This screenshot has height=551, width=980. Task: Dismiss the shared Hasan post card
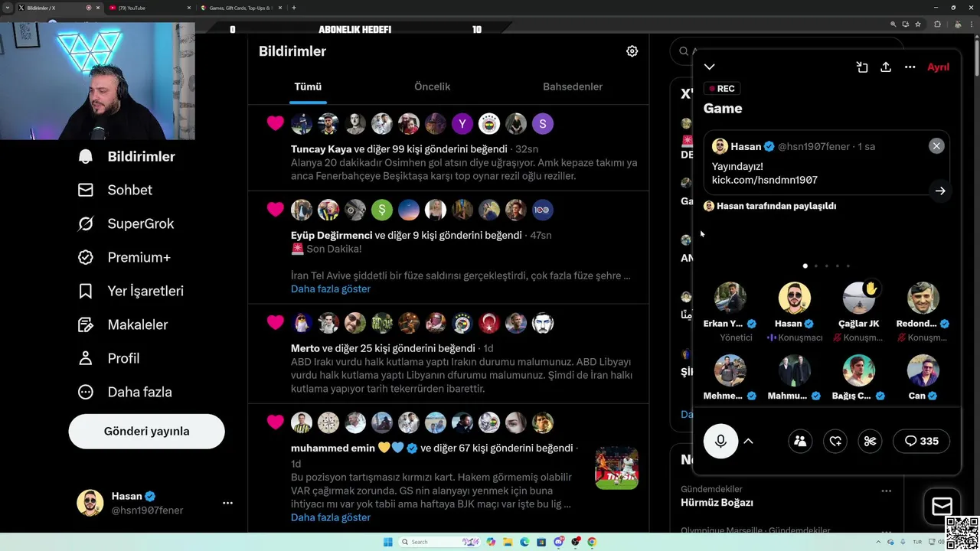936,146
